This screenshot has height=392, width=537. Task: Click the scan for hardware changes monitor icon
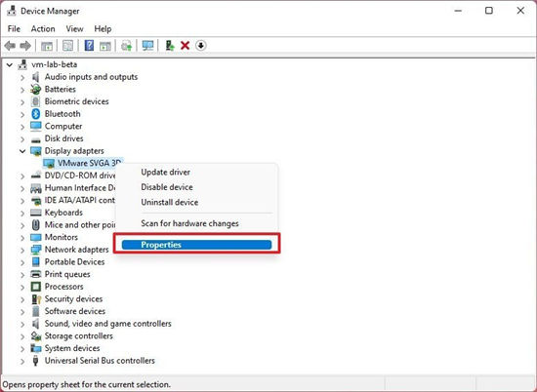click(x=147, y=45)
